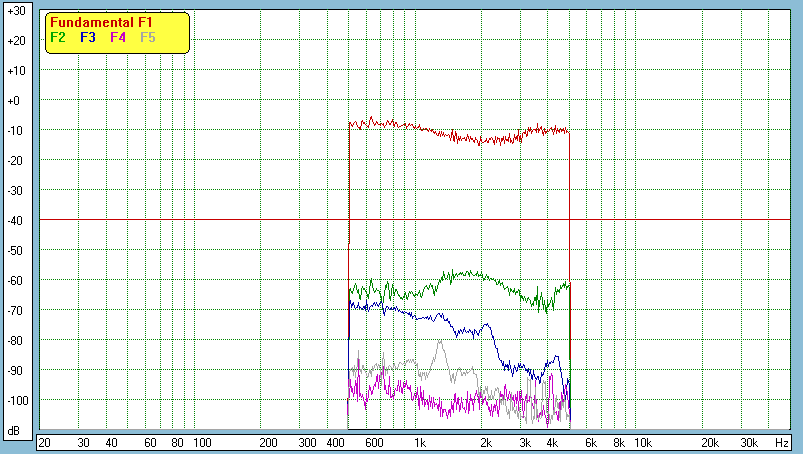Screen dimensions: 803x454
Task: Click the grey F5 curve peak above 1k
Action: [x=439, y=343]
